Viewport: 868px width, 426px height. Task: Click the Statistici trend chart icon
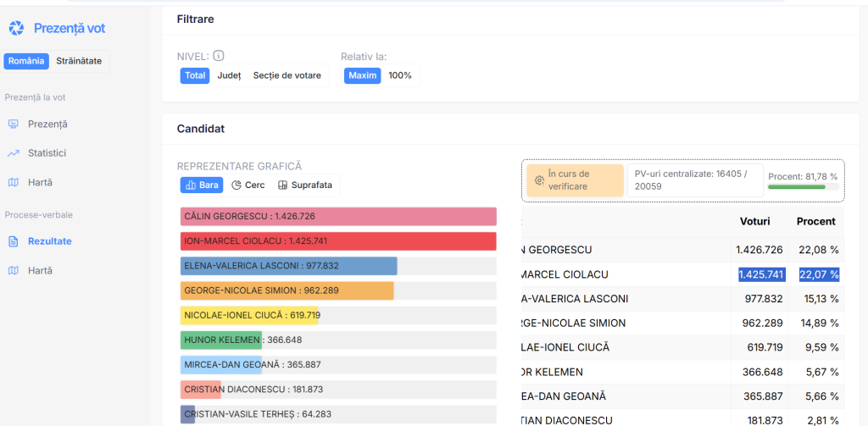(x=14, y=153)
